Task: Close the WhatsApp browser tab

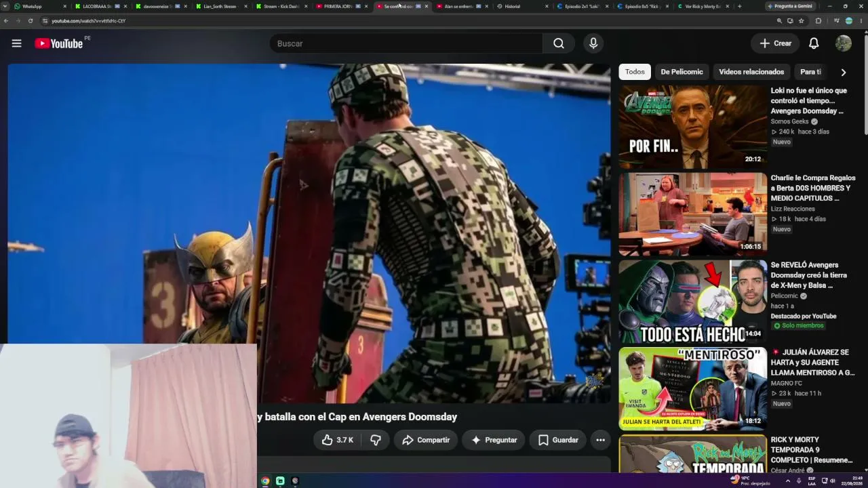Action: [x=65, y=6]
